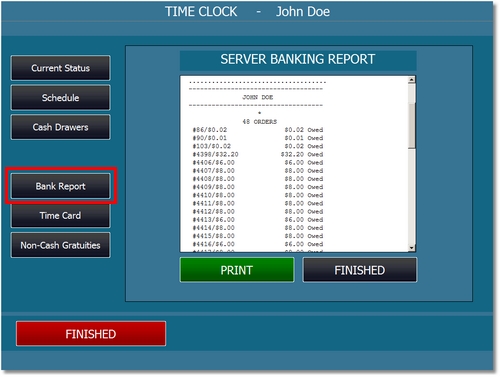Click the report row #103/$0.02

point(258,146)
